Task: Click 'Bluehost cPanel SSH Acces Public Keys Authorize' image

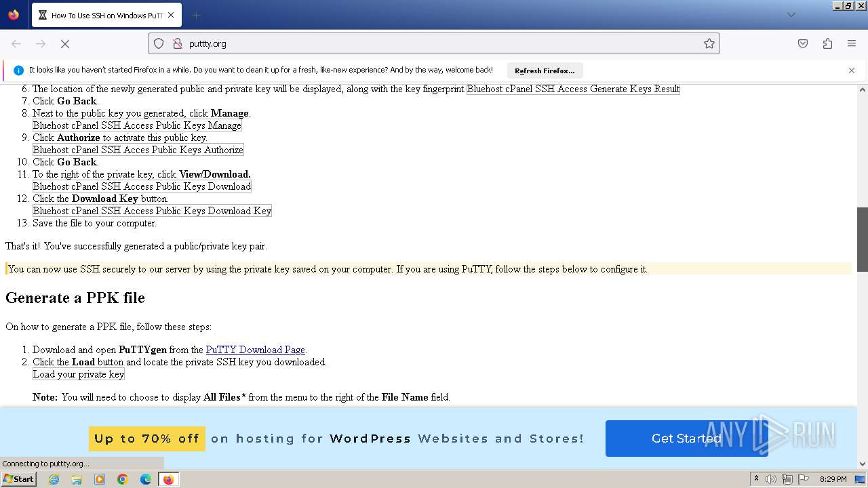Action: (138, 150)
